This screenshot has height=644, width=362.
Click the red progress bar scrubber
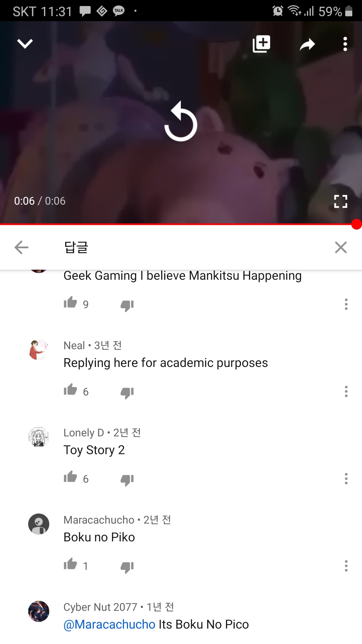click(x=356, y=224)
